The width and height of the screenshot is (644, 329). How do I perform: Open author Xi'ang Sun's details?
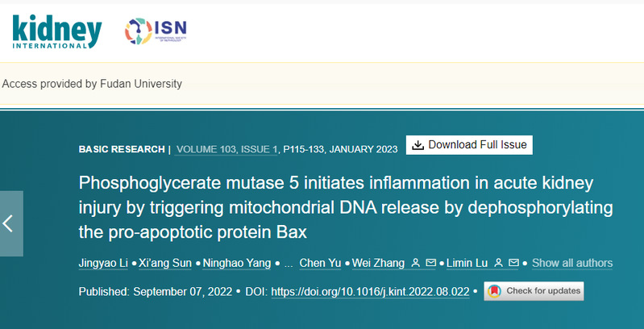point(164,263)
